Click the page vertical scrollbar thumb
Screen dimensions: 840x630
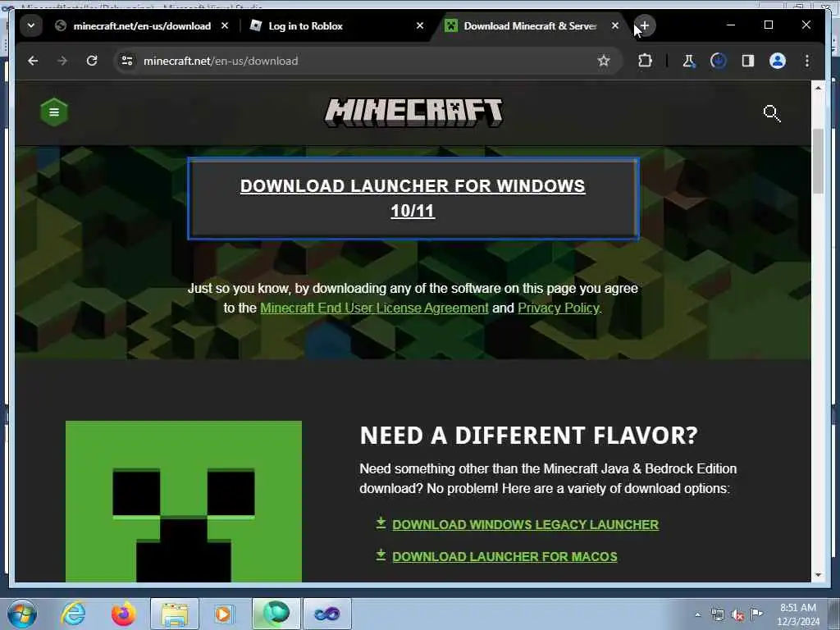click(x=818, y=162)
